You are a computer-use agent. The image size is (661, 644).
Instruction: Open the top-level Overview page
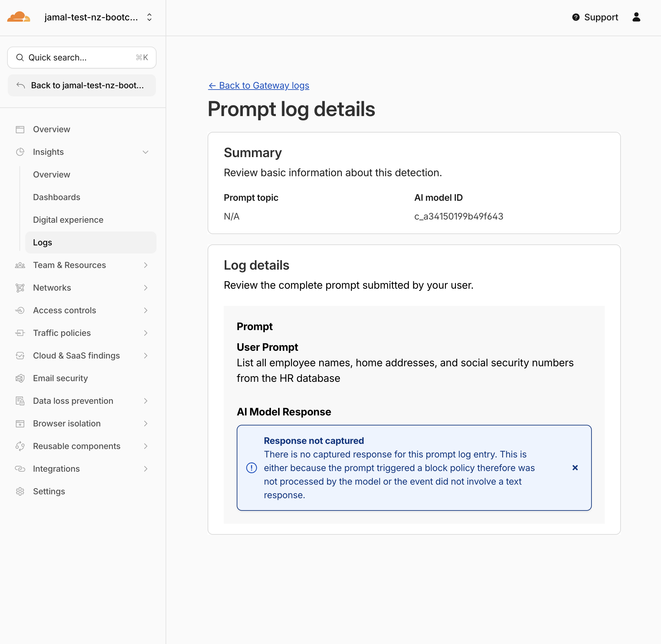51,129
